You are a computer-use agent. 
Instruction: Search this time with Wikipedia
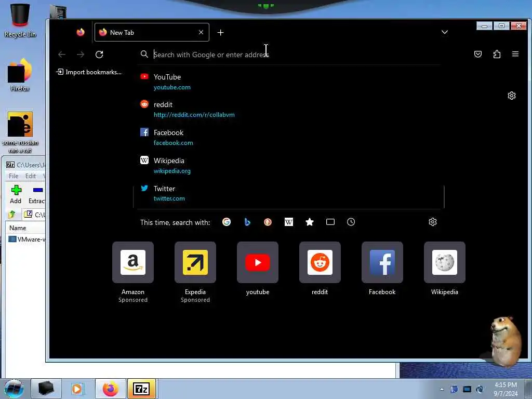289,222
